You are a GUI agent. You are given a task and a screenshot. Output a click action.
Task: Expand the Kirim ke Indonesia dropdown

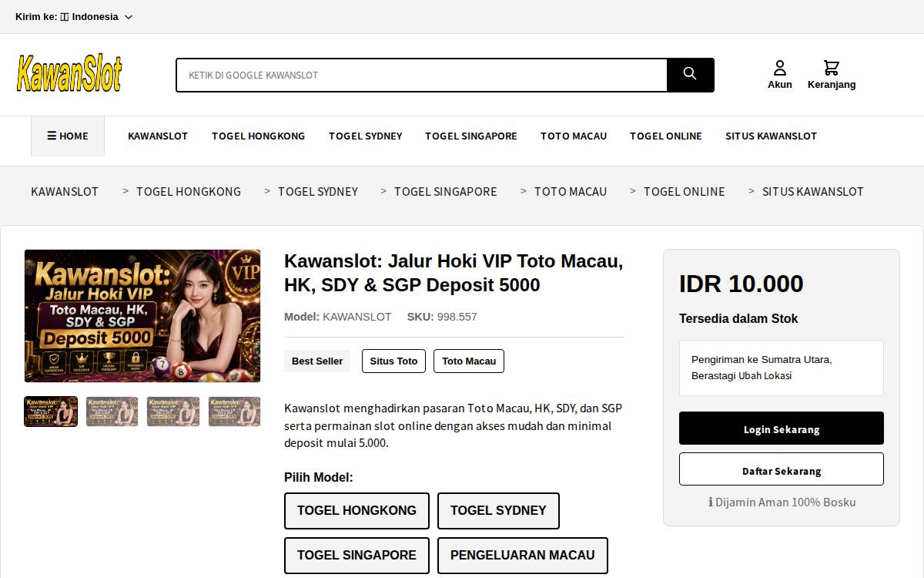tap(74, 17)
